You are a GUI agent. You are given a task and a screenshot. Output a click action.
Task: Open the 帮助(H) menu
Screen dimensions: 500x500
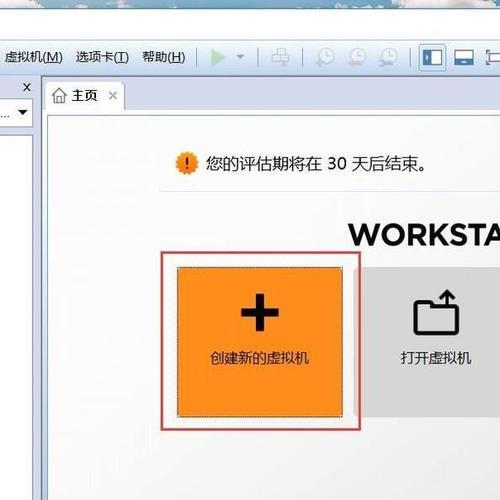164,57
